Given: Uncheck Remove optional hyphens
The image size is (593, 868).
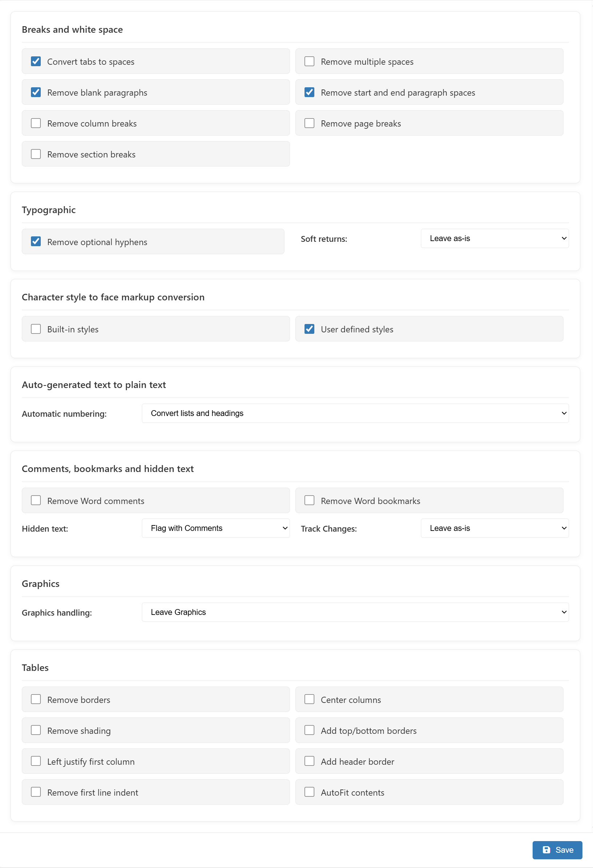Looking at the screenshot, I should click(36, 242).
